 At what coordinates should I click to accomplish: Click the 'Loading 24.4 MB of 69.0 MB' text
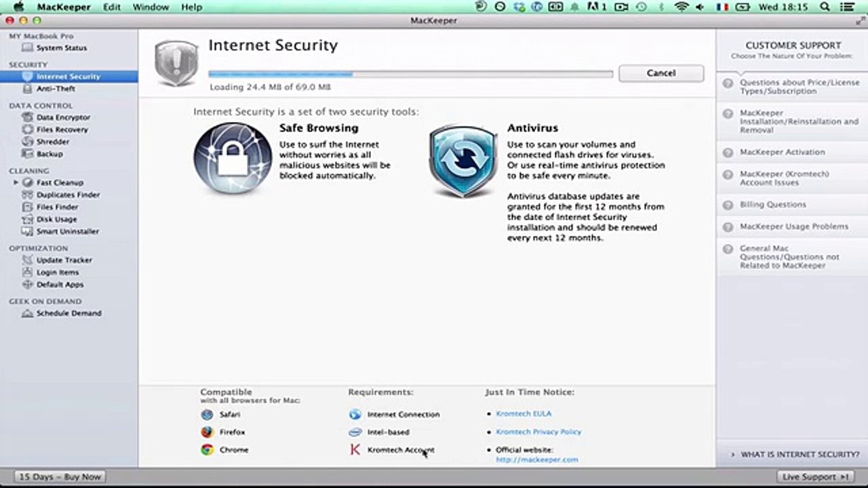[x=270, y=87]
